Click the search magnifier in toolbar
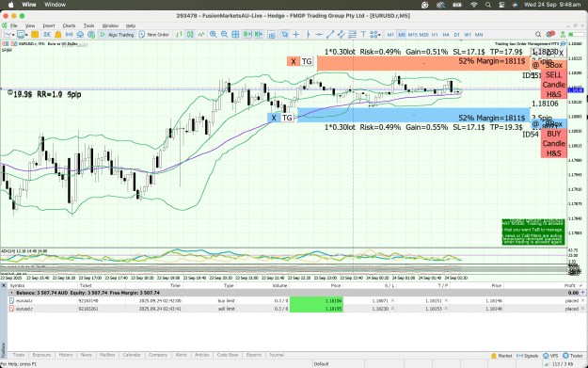The image size is (588, 368). [x=538, y=35]
